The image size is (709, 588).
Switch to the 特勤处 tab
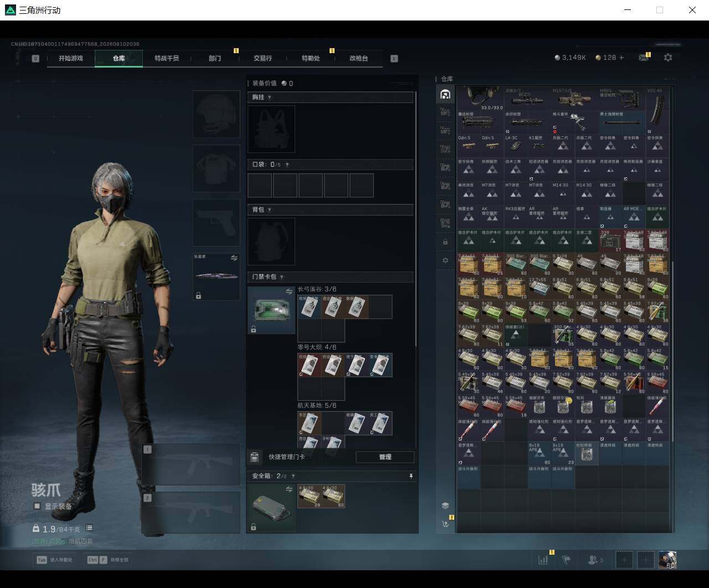311,58
